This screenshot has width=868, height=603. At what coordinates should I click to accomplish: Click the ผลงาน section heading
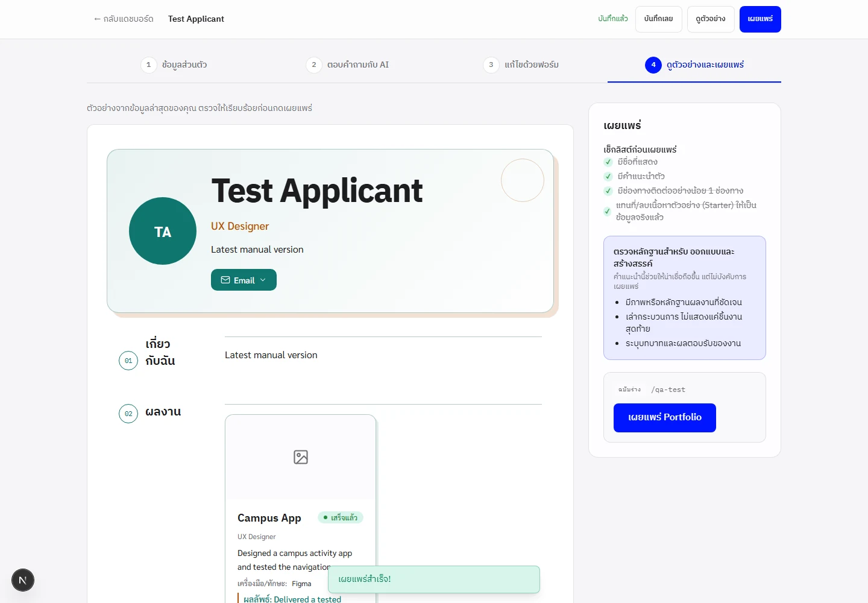click(x=163, y=412)
